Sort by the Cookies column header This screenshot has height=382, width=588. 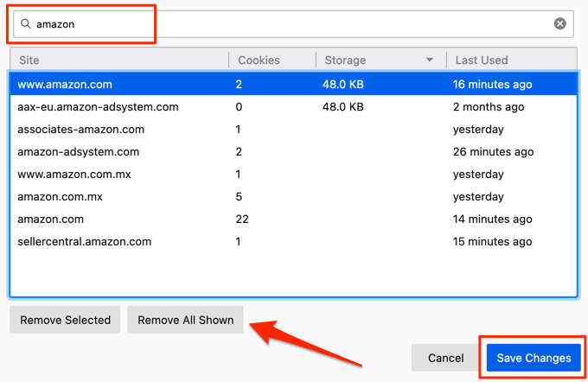[x=272, y=60]
